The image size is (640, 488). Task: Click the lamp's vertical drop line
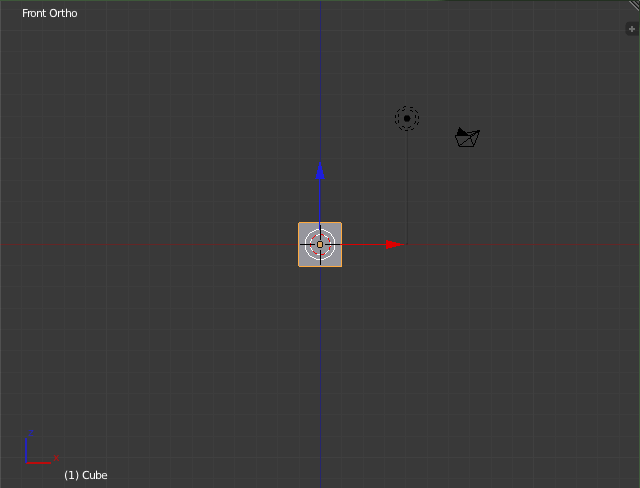click(x=407, y=190)
